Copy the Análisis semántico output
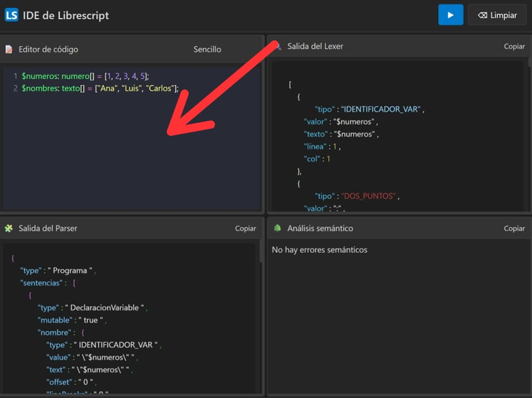Screen dimensions: 532x398 coord(514,228)
